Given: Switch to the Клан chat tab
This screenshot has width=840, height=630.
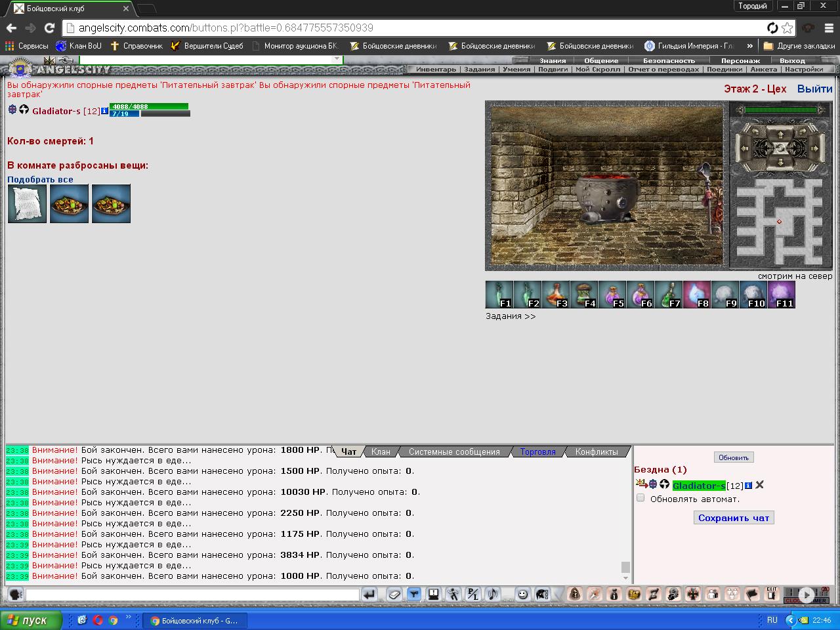Looking at the screenshot, I should [381, 451].
